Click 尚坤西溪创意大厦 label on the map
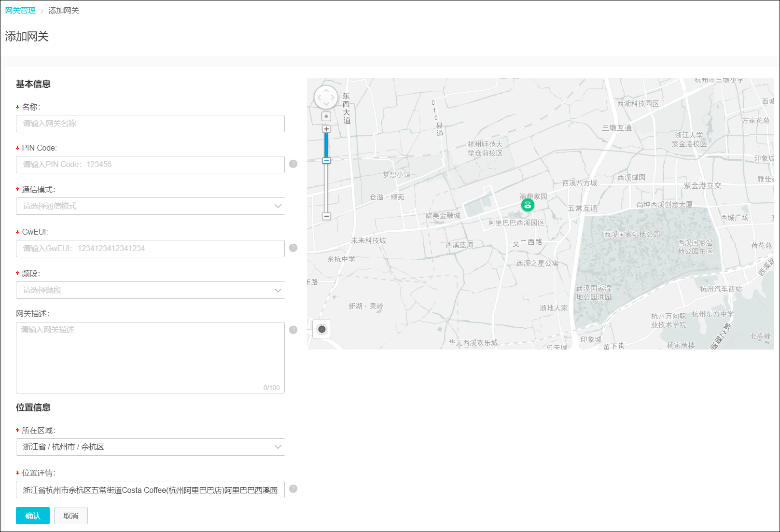 pos(664,205)
